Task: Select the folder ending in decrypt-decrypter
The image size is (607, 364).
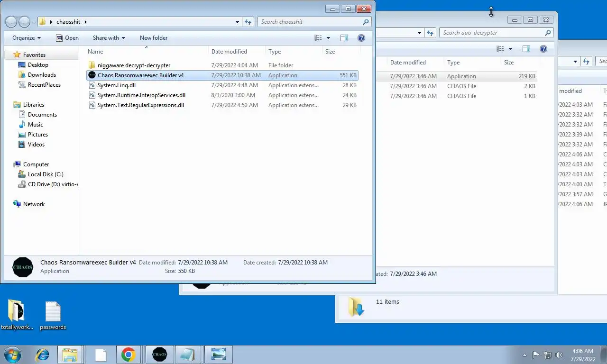Action: [134, 65]
